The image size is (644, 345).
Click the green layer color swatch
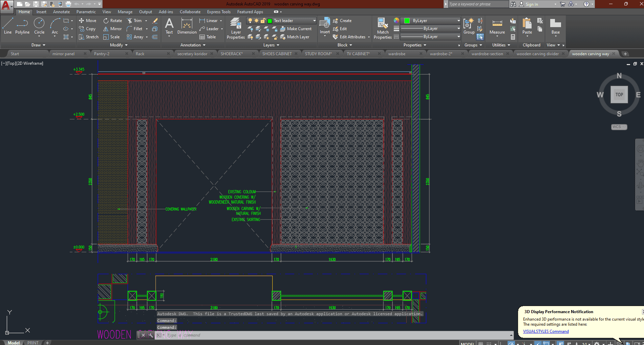click(x=270, y=21)
